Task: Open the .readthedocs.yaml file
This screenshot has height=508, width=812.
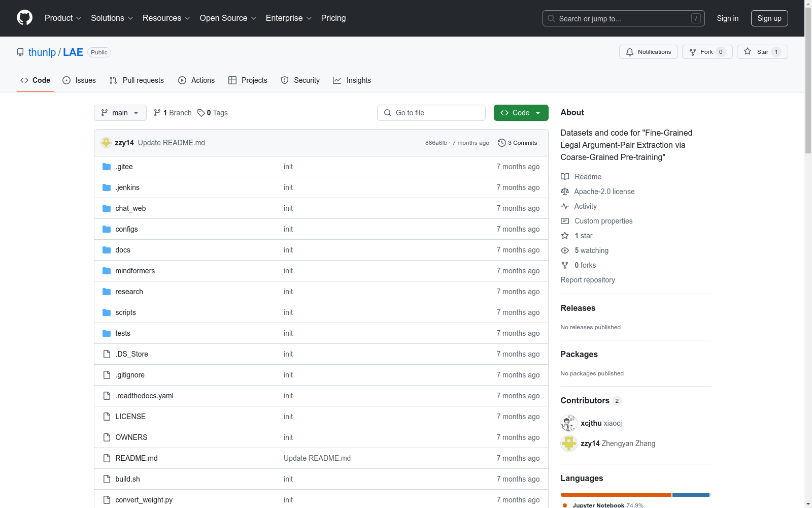Action: 145,396
